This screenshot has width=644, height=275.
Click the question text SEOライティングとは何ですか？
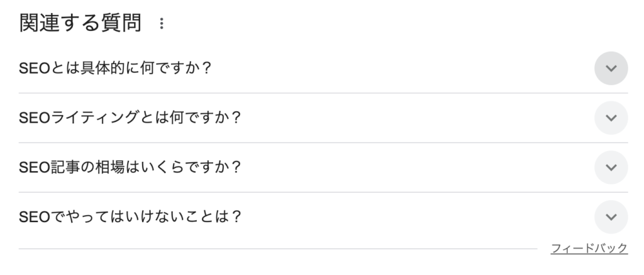pos(130,118)
